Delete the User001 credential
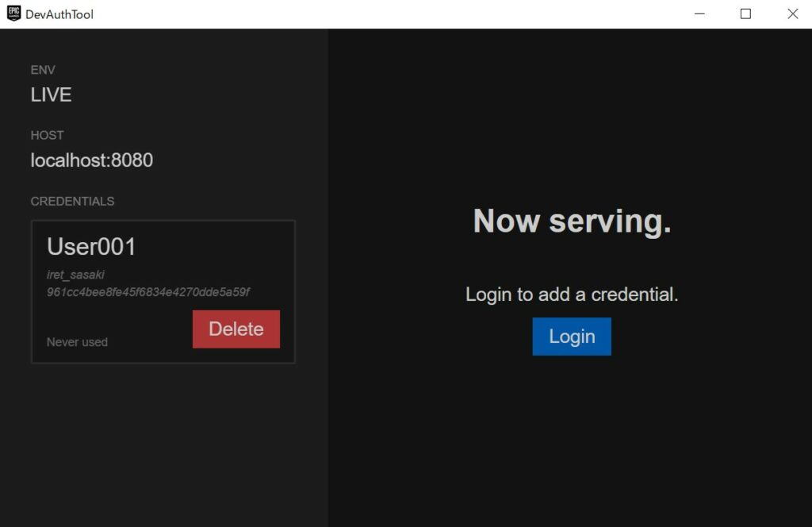The image size is (812, 527). pos(236,329)
